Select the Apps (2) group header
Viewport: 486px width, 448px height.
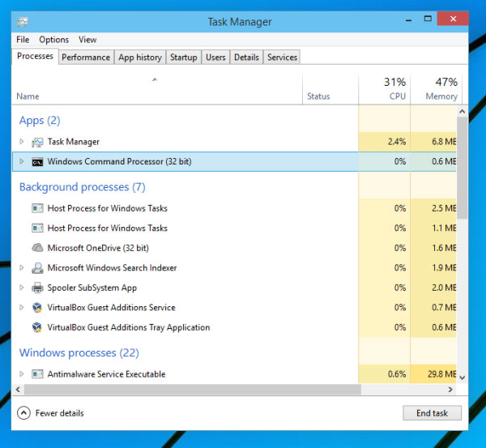click(x=40, y=120)
